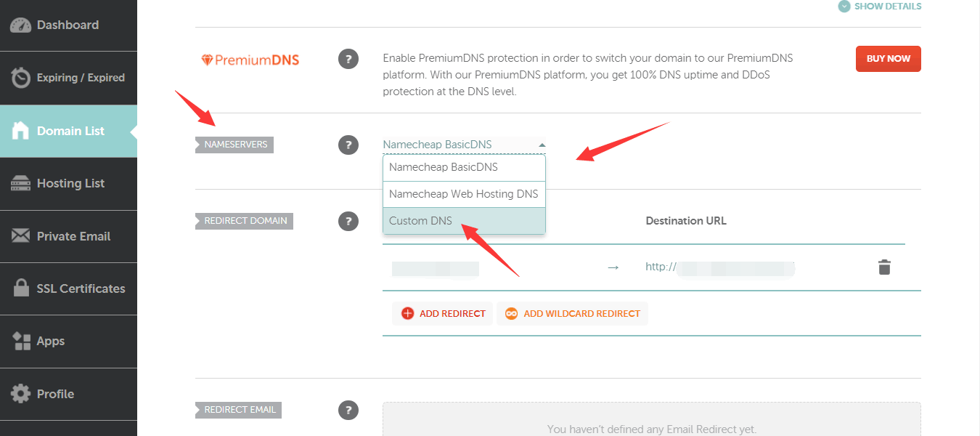980x436 pixels.
Task: Choose Namecheap Web Hosting DNS option
Action: pos(464,194)
